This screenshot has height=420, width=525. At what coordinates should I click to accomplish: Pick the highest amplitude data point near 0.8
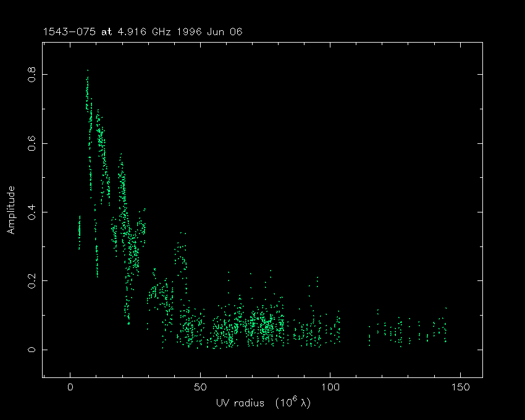click(x=88, y=71)
